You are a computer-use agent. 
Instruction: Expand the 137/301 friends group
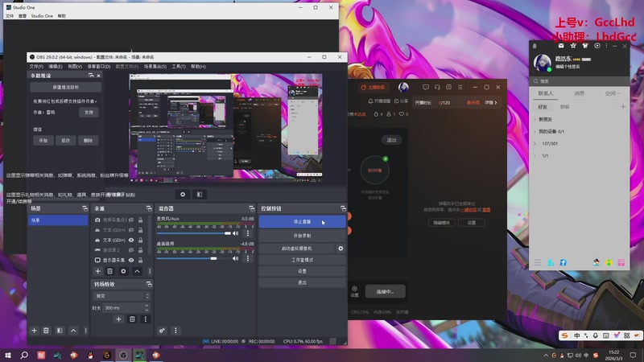pos(535,144)
